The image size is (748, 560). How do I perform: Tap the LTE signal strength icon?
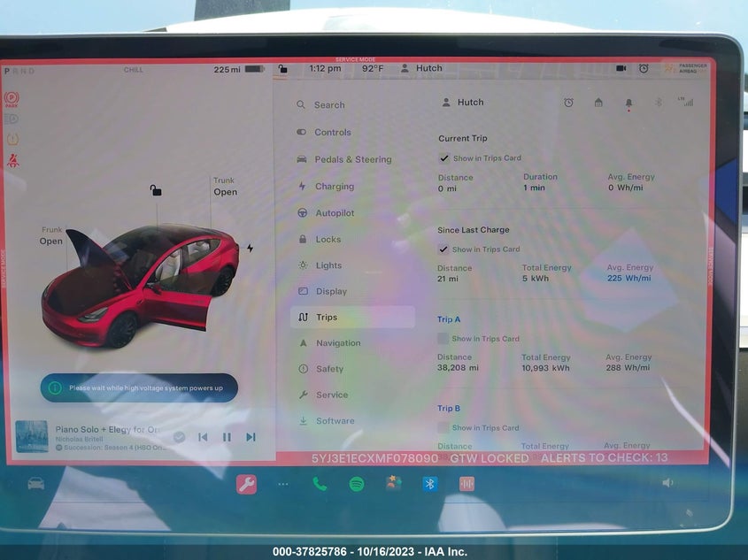coord(685,102)
